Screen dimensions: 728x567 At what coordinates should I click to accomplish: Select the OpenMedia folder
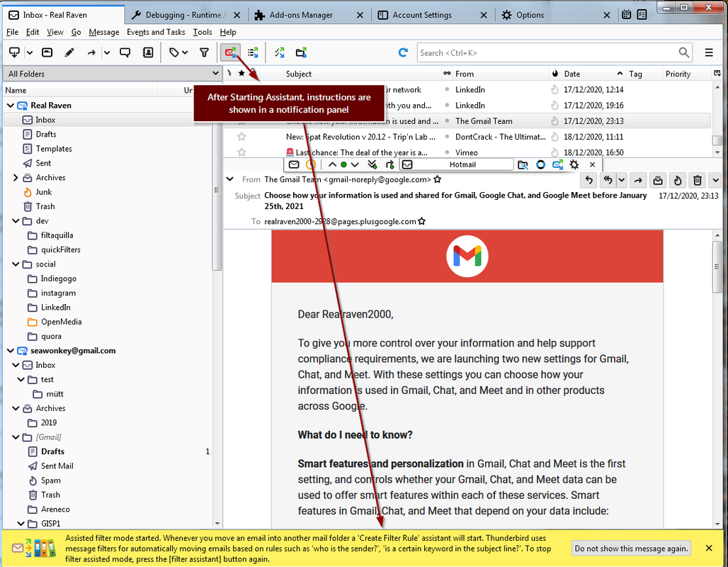click(x=61, y=322)
